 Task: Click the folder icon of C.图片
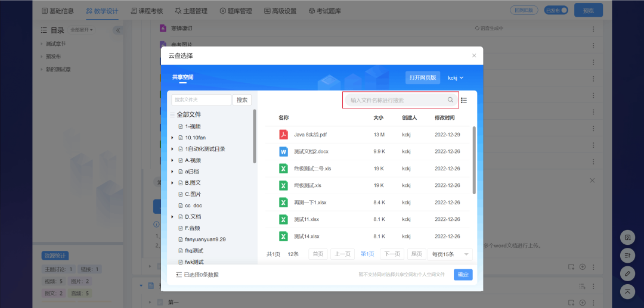coord(180,194)
